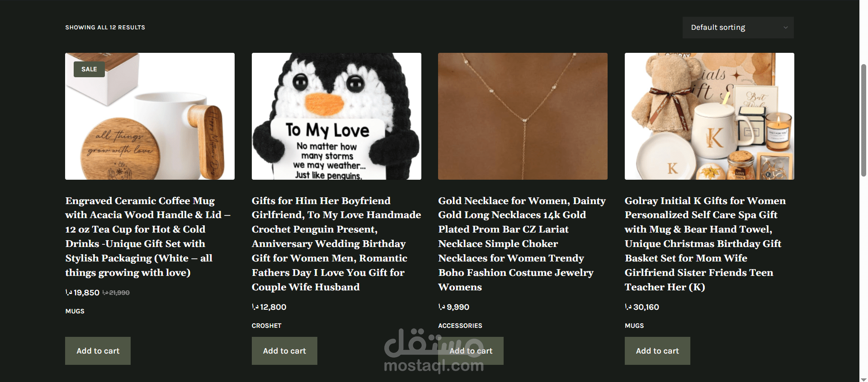Add the ceramic coffee mug to cart
This screenshot has height=382, width=868.
(x=98, y=351)
